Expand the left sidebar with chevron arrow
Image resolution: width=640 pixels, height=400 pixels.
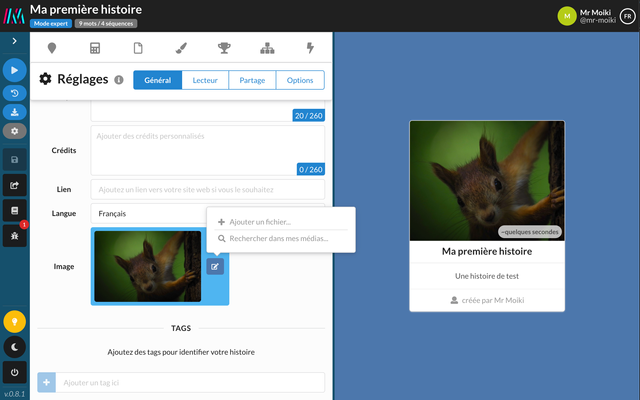coord(14,41)
